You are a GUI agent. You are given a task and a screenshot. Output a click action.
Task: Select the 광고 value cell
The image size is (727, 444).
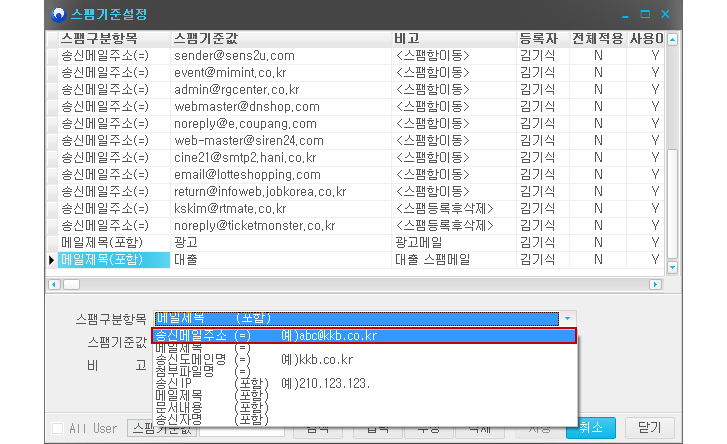coord(281,242)
